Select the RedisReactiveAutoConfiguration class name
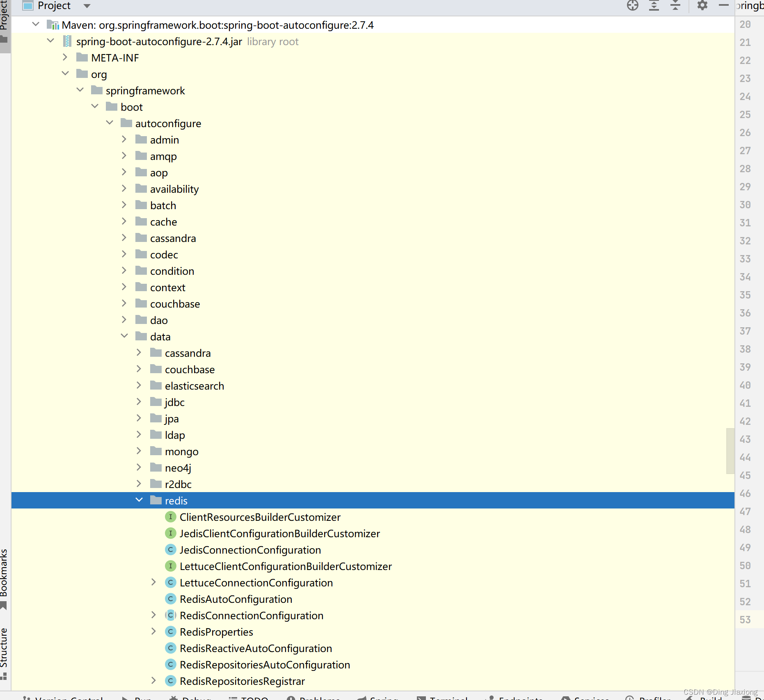This screenshot has height=700, width=764. pyautogui.click(x=256, y=648)
